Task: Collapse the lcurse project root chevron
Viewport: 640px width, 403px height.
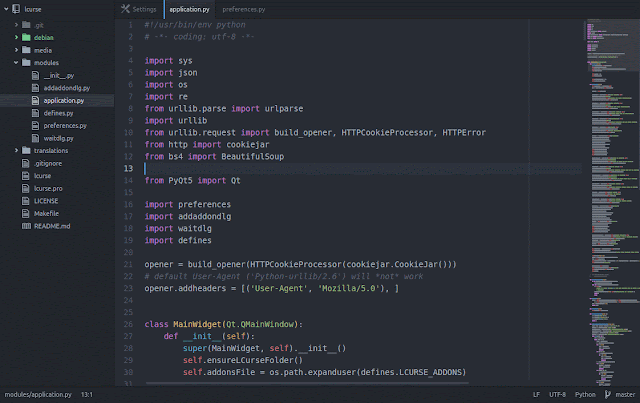Action: 6,9
